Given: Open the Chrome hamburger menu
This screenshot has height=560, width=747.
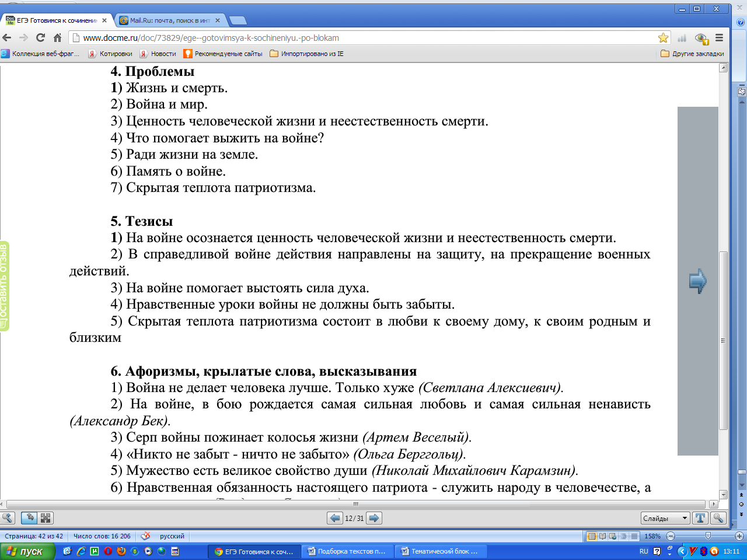Looking at the screenshot, I should pos(719,38).
